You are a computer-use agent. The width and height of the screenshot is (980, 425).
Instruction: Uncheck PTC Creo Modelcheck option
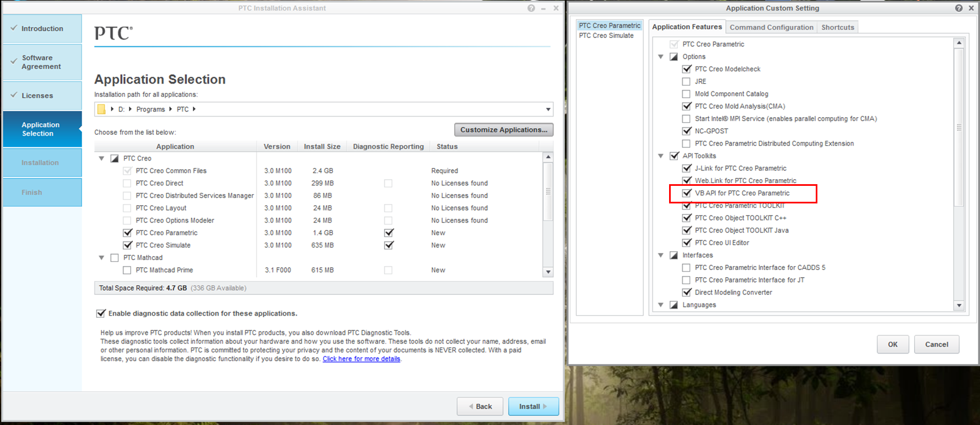click(687, 69)
